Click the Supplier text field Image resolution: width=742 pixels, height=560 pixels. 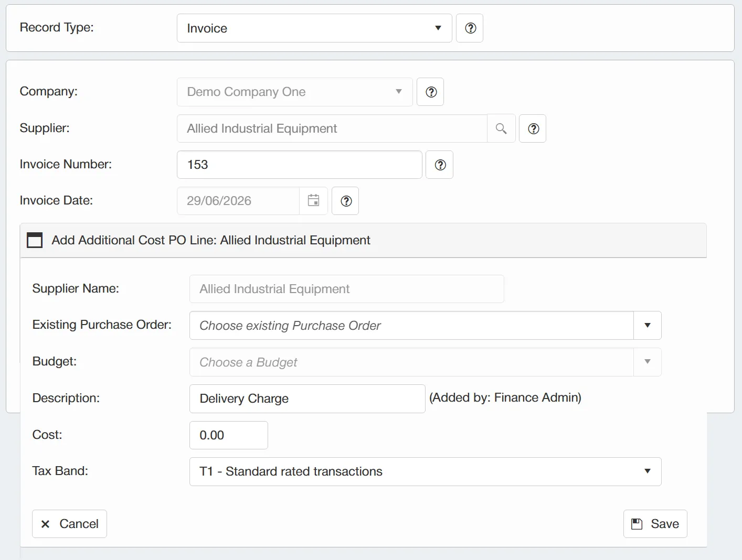[332, 128]
